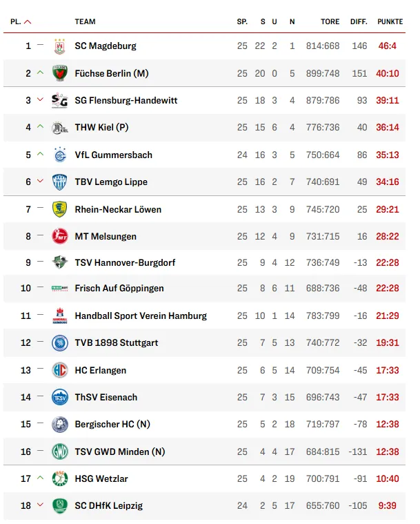Image resolution: width=420 pixels, height=524 pixels.
Task: Open the TBV Lemgo Lippe team link
Action: tap(111, 182)
